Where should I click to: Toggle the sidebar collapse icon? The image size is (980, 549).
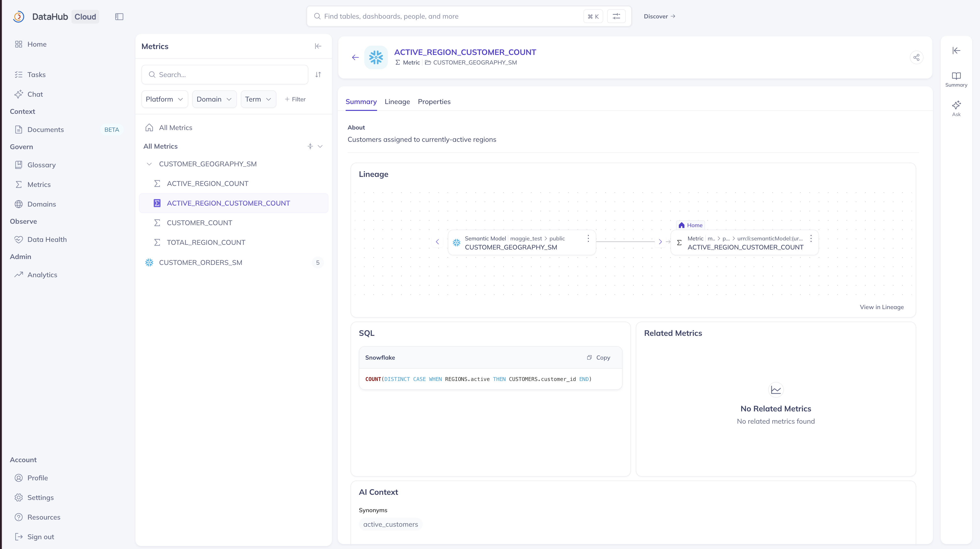pyautogui.click(x=119, y=16)
